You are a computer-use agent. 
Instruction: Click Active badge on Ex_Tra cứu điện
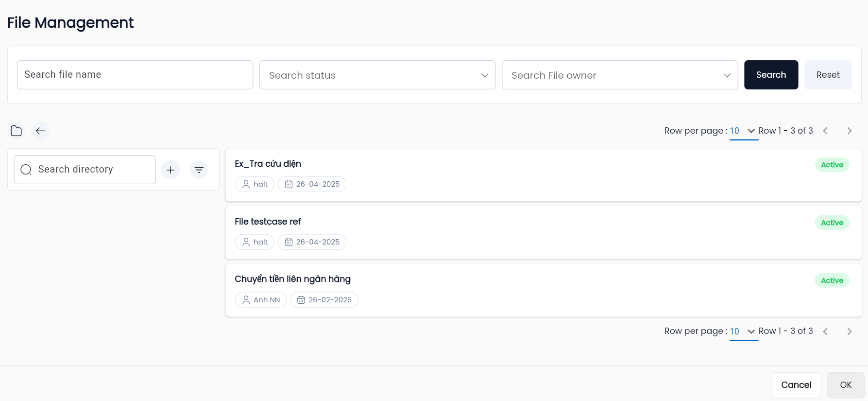(832, 165)
